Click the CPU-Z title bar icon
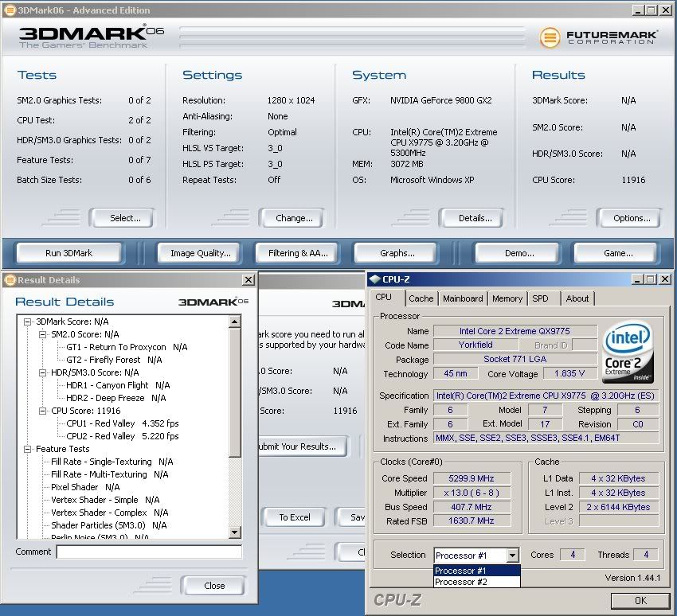This screenshot has height=616, width=677. point(374,279)
